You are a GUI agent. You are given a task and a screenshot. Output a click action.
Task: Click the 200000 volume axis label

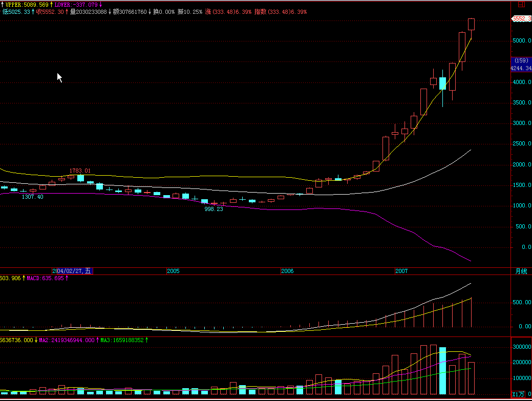[522, 362]
